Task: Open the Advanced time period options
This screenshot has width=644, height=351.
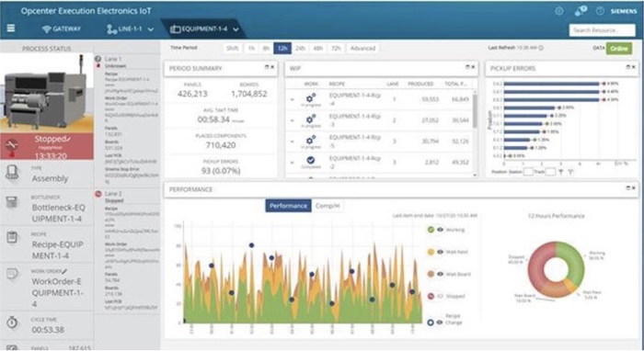Action: pos(362,48)
